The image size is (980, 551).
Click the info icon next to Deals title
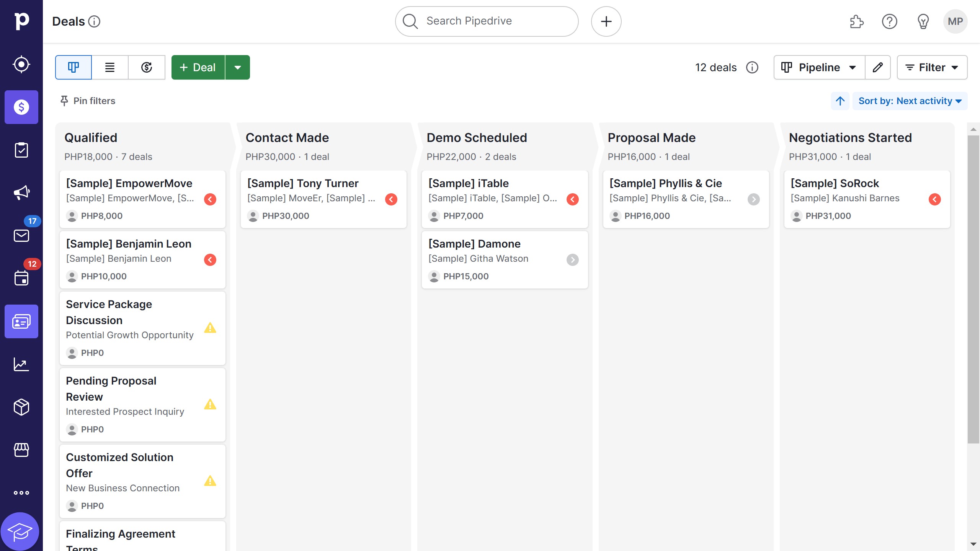pyautogui.click(x=94, y=21)
